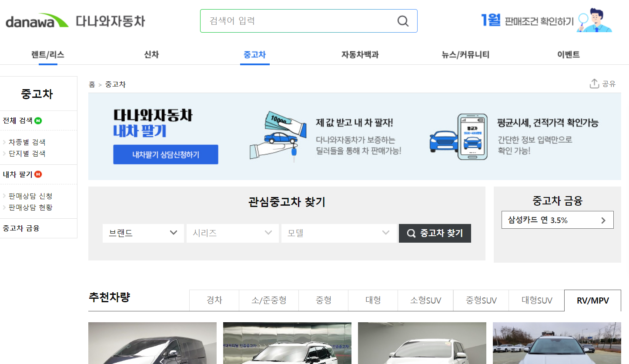
Task: Switch to the 렌트/리스 menu
Action: (x=48, y=54)
